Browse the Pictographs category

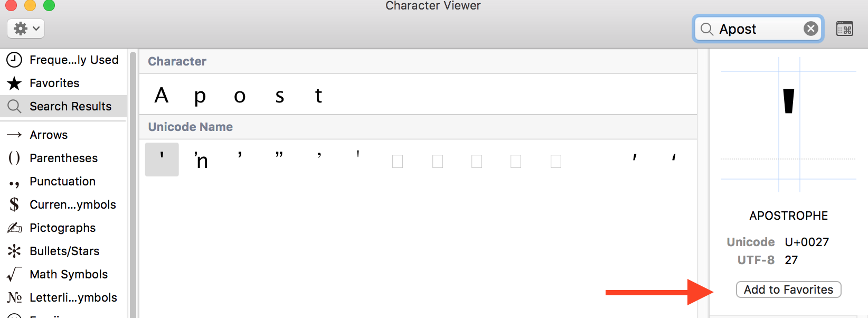click(62, 228)
